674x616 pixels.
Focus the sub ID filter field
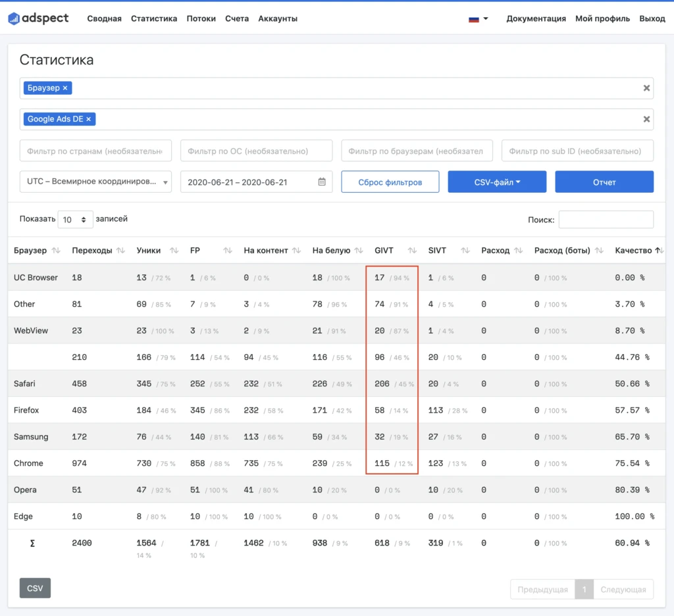(577, 151)
